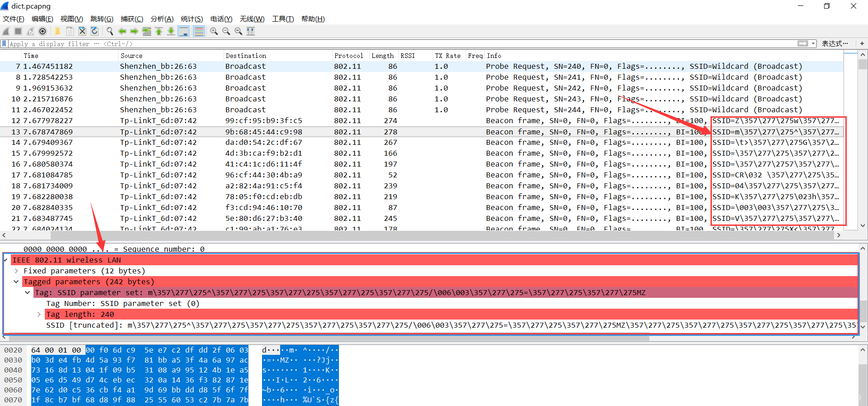Click the 表达式… button
This screenshot has width=868, height=406.
point(835,44)
